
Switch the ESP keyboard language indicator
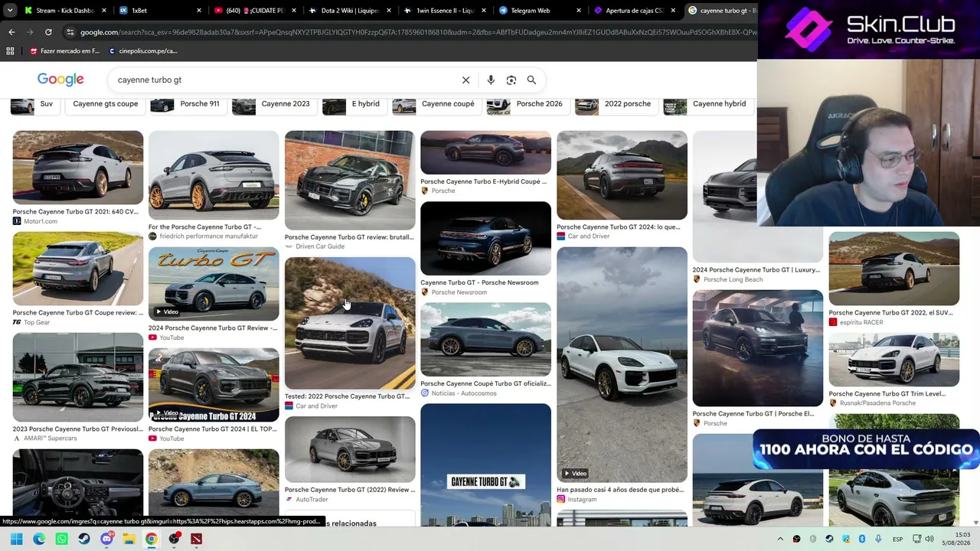(x=898, y=539)
